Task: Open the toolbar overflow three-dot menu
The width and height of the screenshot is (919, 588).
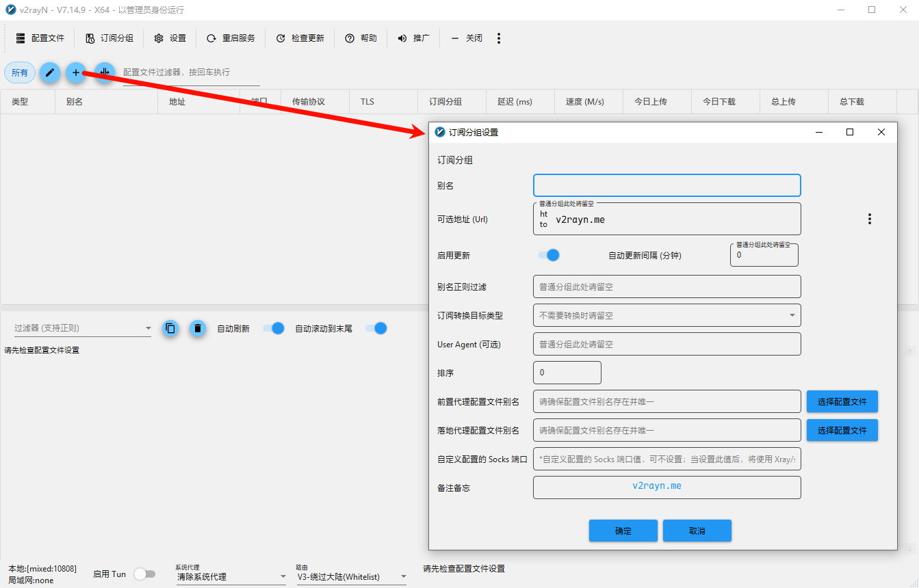Action: click(499, 38)
